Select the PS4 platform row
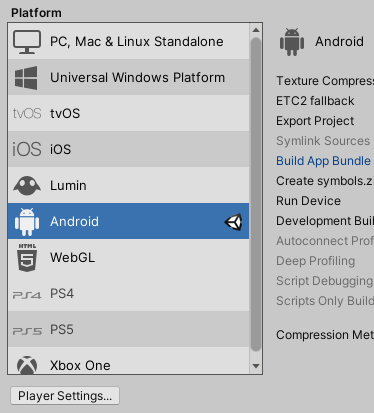Image resolution: width=374 pixels, height=413 pixels. pos(128,293)
